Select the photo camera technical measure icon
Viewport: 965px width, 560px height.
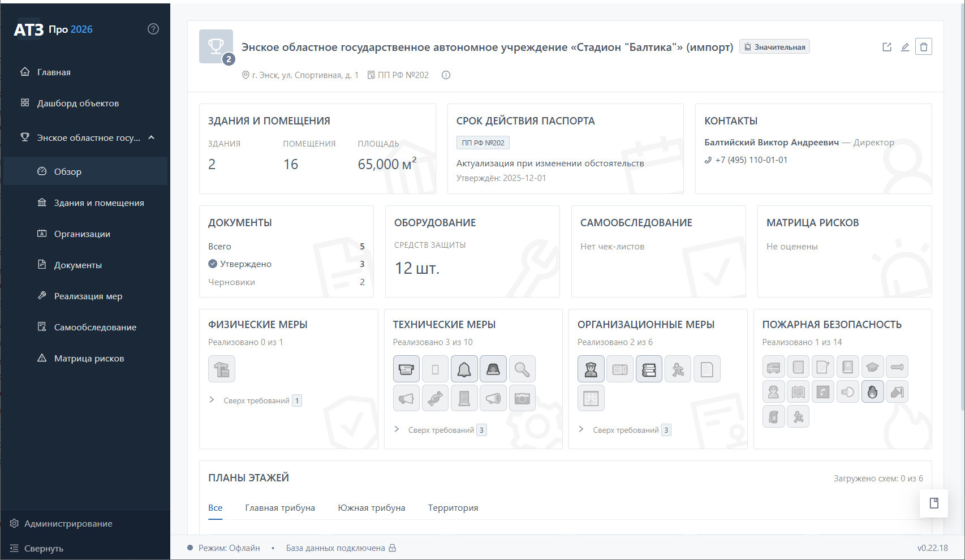click(522, 398)
